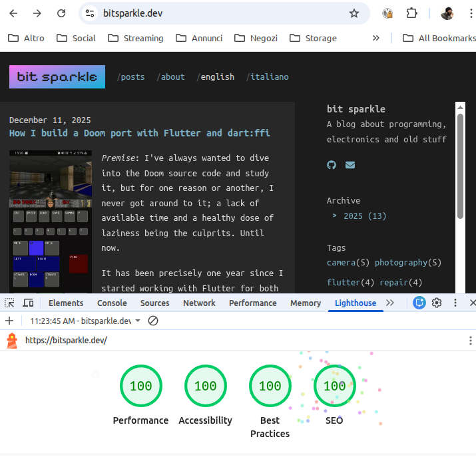Viewport: 476px width, 461px height.
Task: Switch to the Memory tab
Action: click(x=306, y=303)
